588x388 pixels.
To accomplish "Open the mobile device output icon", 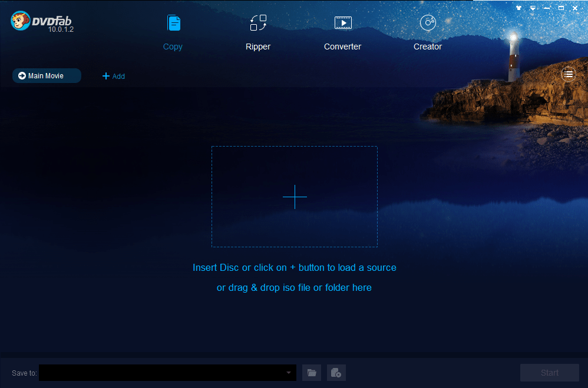I will click(x=336, y=373).
